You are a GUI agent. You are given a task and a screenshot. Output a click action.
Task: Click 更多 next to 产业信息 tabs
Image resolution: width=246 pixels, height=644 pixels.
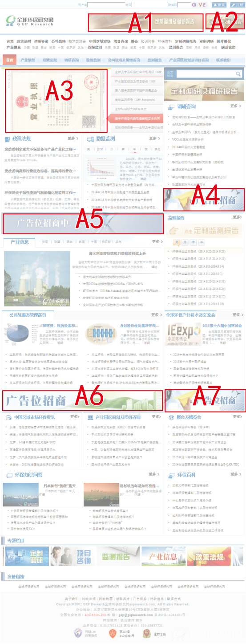coord(156,242)
